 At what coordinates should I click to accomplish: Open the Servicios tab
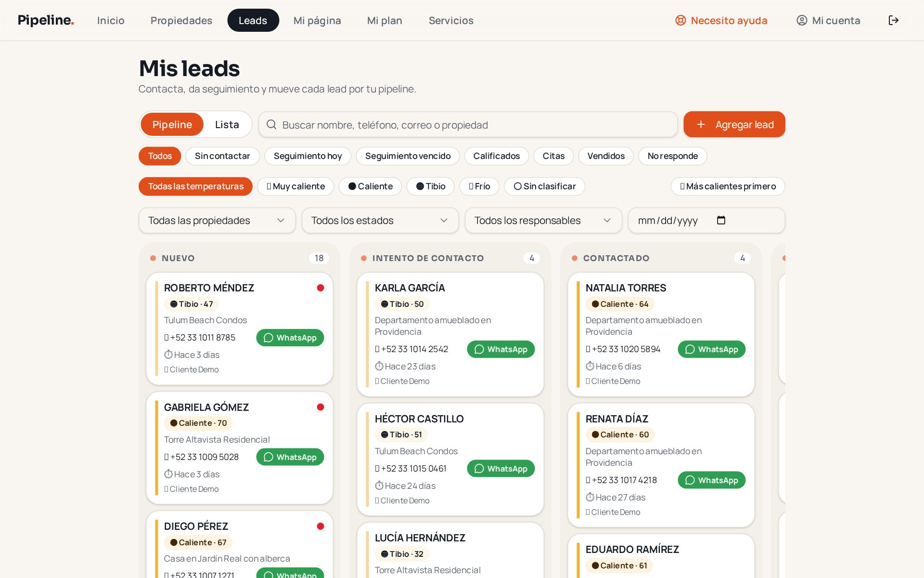[451, 20]
